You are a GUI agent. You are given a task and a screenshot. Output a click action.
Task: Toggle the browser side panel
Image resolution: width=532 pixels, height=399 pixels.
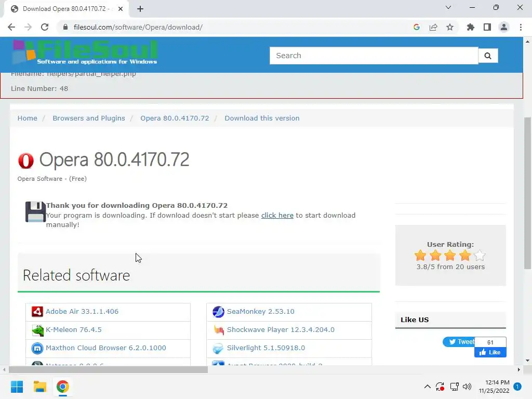487,27
